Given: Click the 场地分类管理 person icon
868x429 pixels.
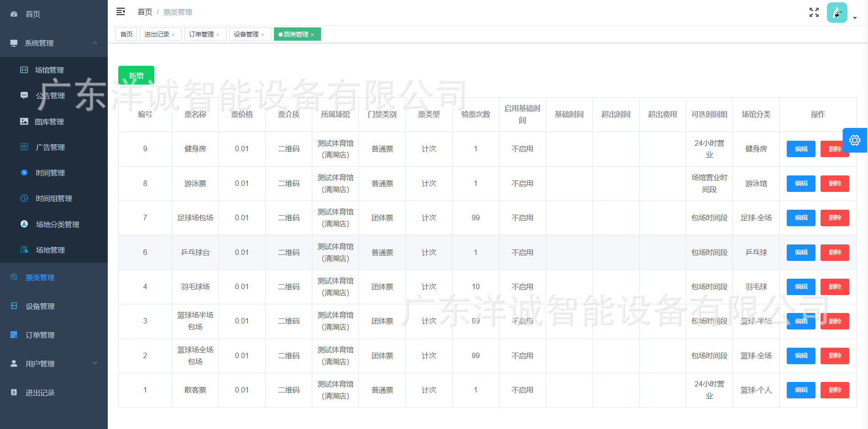Looking at the screenshot, I should 24,224.
